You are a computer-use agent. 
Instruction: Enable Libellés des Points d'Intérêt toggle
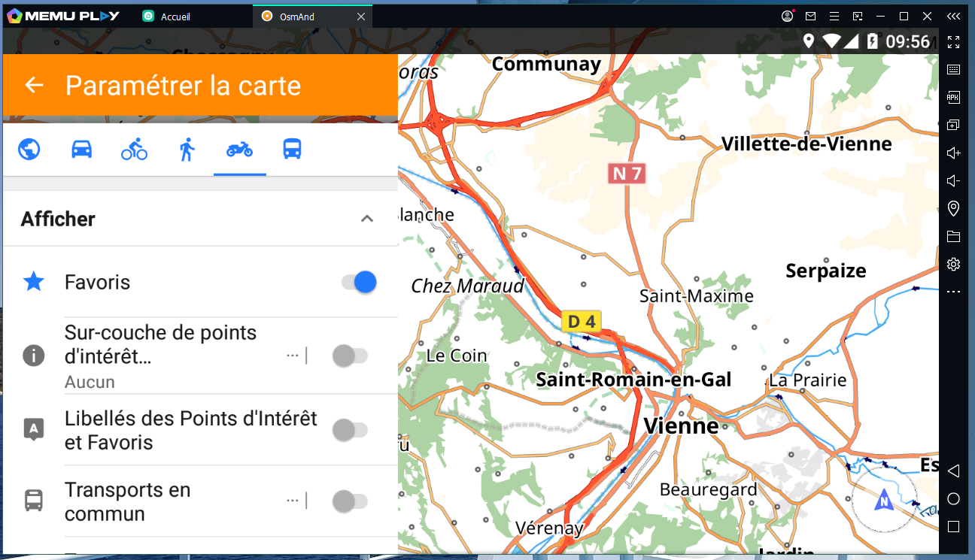(x=350, y=430)
